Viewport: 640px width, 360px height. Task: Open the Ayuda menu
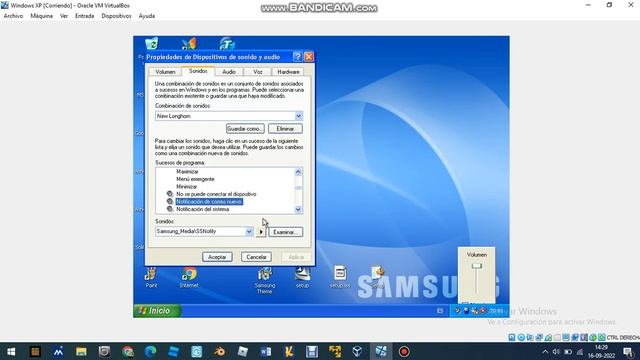[x=147, y=16]
